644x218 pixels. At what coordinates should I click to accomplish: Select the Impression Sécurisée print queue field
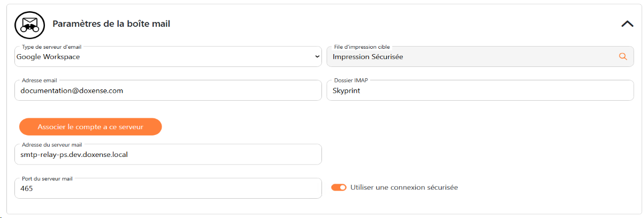click(x=480, y=57)
